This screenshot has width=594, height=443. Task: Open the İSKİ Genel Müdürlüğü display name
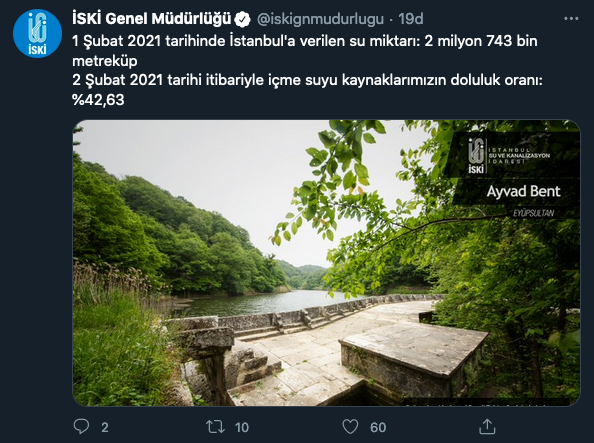152,19
